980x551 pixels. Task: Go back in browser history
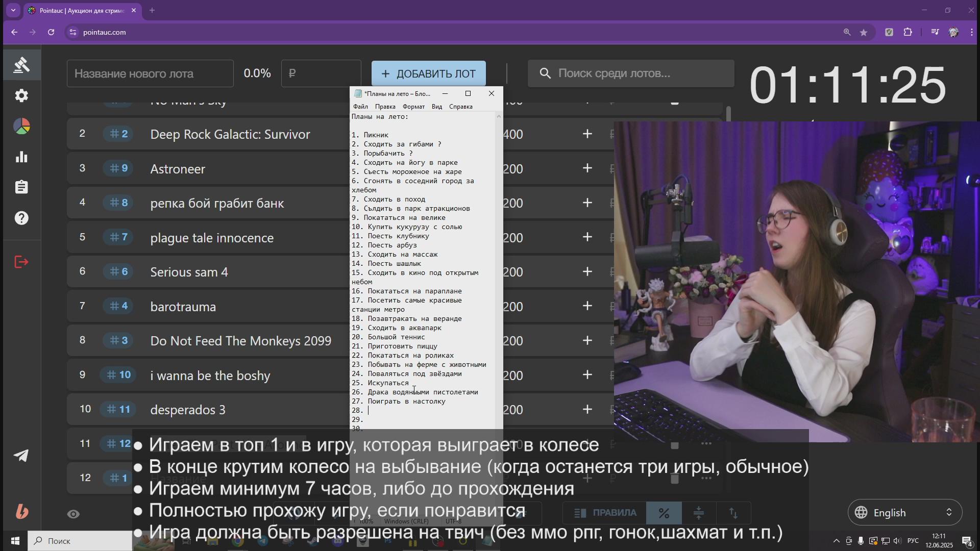tap(14, 32)
